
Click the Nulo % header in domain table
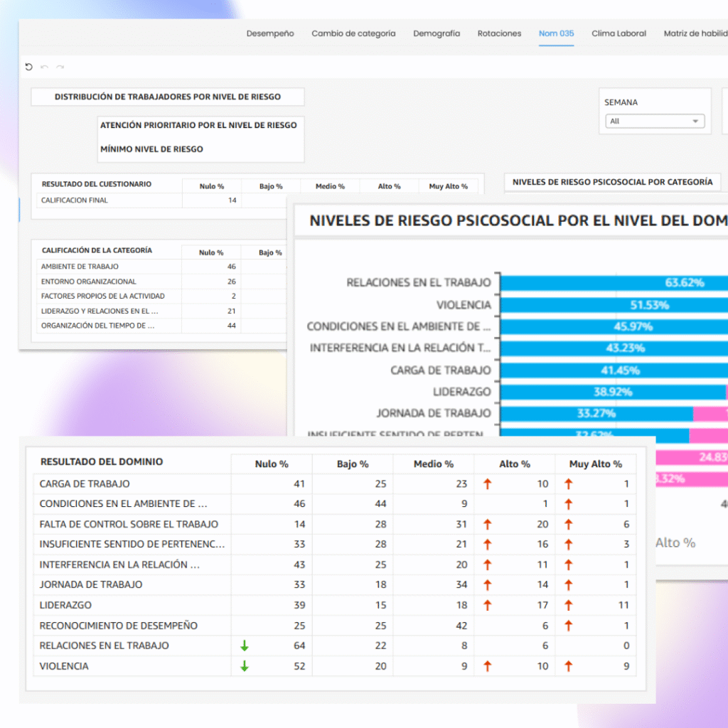point(272,464)
